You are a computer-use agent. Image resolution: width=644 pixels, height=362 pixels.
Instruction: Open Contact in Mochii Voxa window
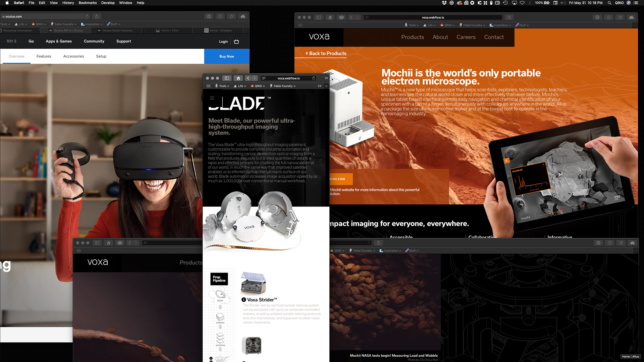(x=494, y=37)
